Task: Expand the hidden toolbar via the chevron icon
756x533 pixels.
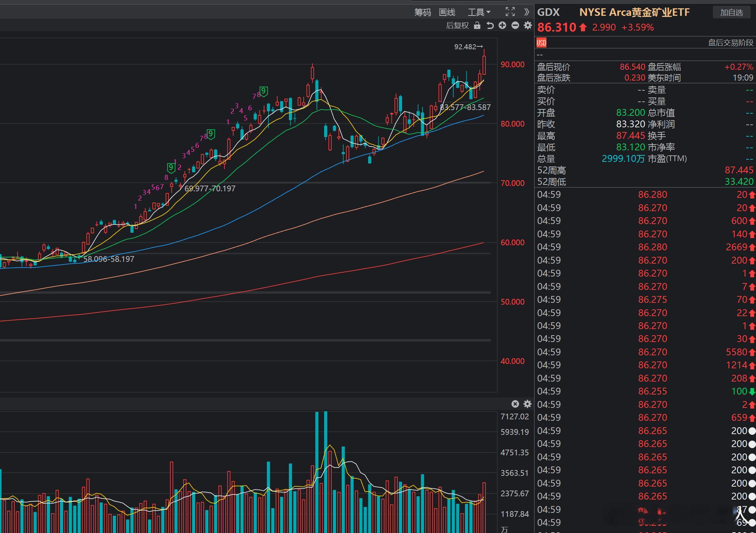Action: 526,12
